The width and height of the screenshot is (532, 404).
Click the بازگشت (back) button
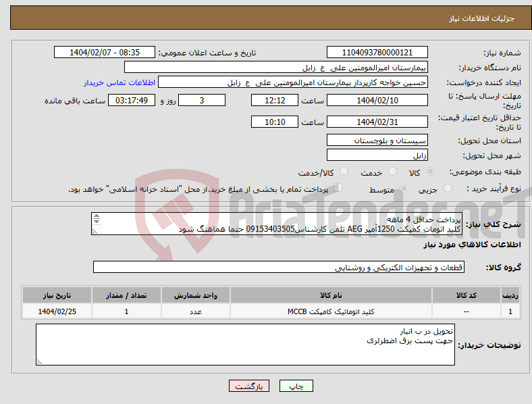click(249, 386)
